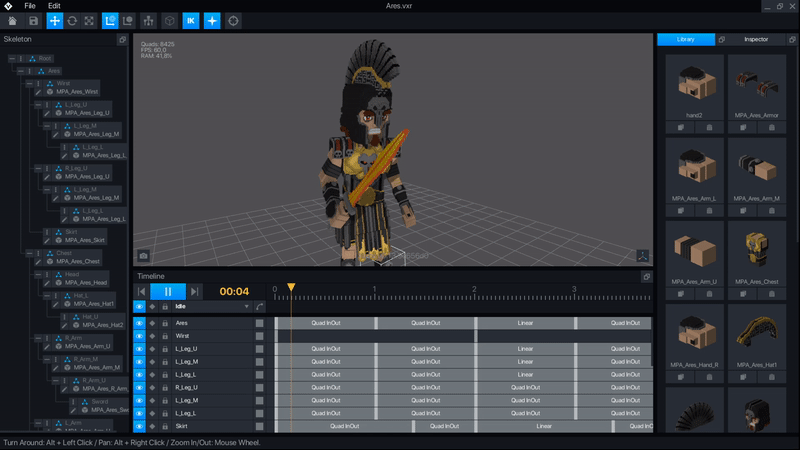Collapse the Head bone node

(x=38, y=274)
